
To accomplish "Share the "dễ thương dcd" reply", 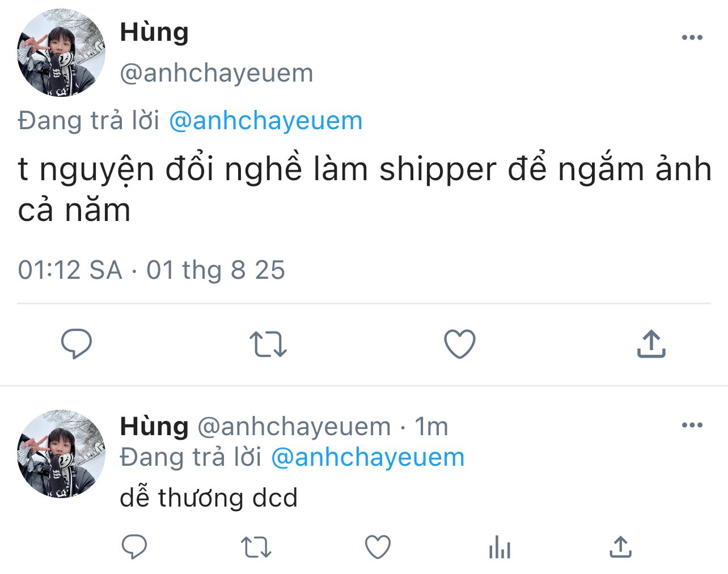I will pos(620,547).
